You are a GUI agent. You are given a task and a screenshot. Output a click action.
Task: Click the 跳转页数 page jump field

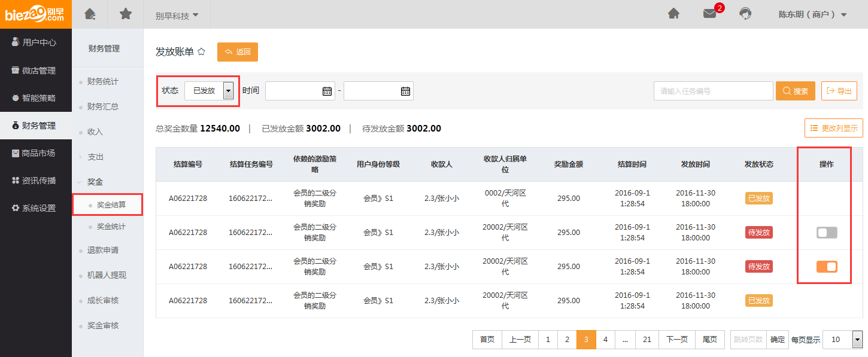[749, 339]
